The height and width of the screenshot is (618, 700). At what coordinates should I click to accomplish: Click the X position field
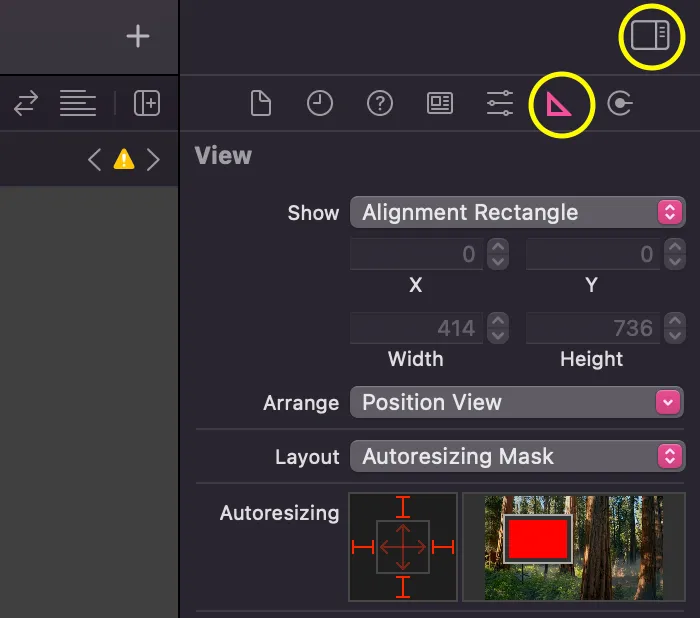(416, 254)
